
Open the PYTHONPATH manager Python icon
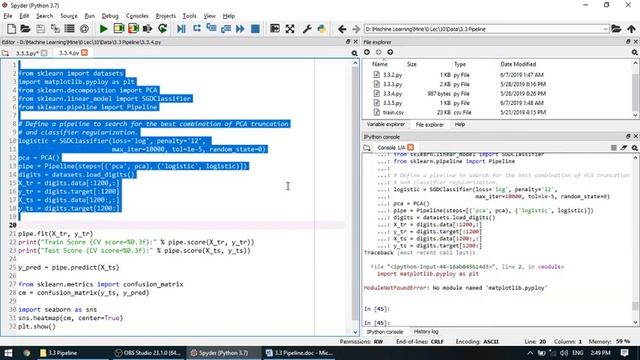coord(322,29)
